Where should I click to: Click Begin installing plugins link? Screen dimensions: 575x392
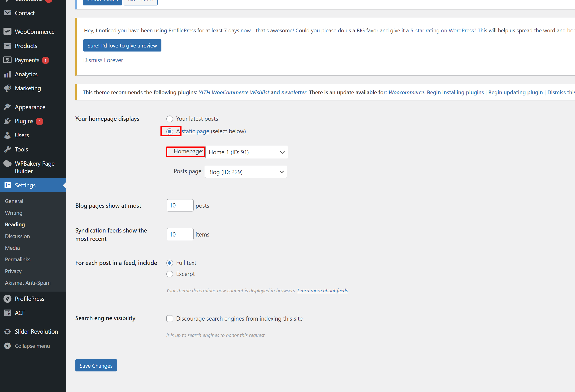coord(455,92)
